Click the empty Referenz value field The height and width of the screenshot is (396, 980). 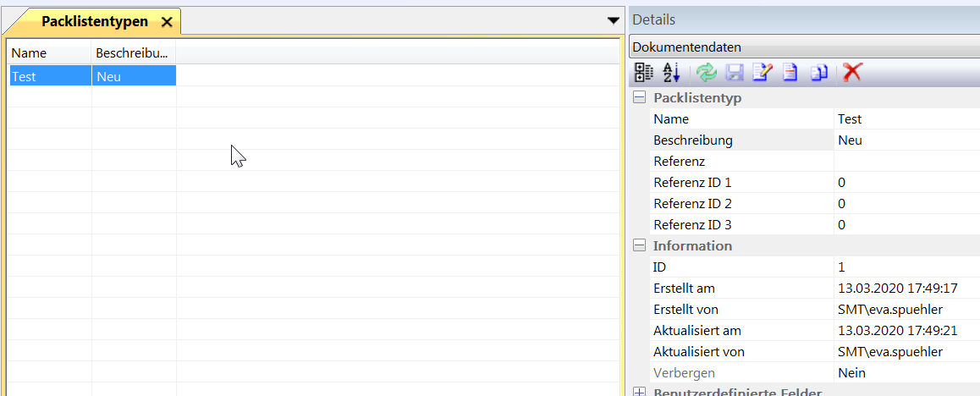pyautogui.click(x=906, y=162)
